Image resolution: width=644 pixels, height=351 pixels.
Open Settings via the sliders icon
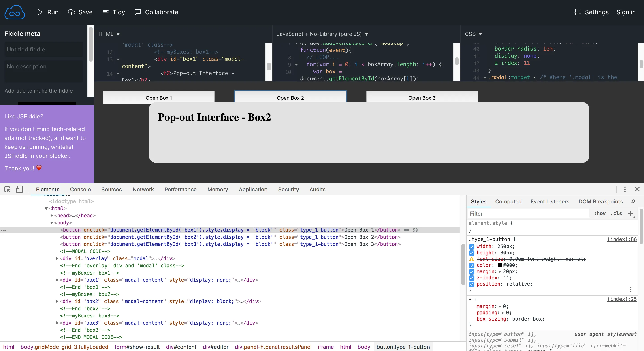pos(578,12)
